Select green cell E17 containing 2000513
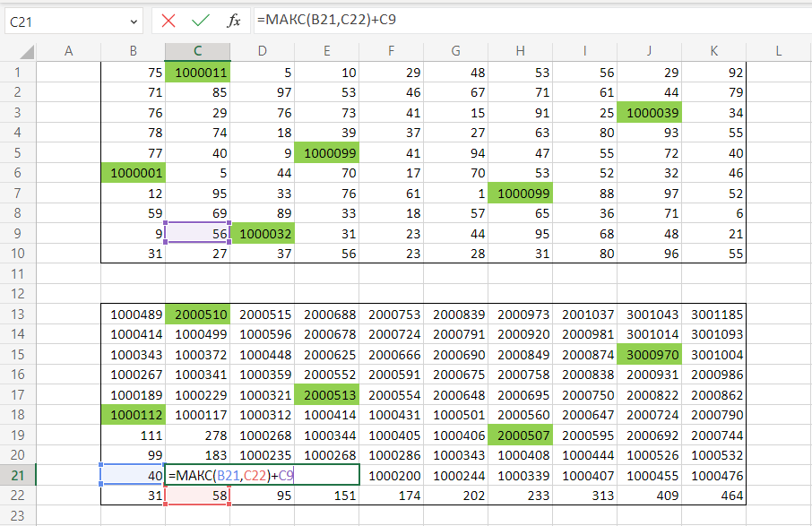The height and width of the screenshot is (526, 812). pyautogui.click(x=326, y=393)
